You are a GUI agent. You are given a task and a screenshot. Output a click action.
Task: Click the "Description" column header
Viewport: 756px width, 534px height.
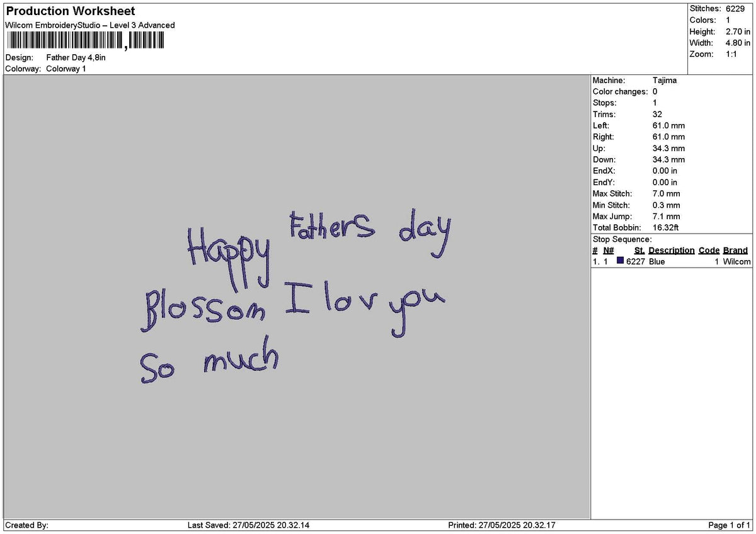click(672, 251)
